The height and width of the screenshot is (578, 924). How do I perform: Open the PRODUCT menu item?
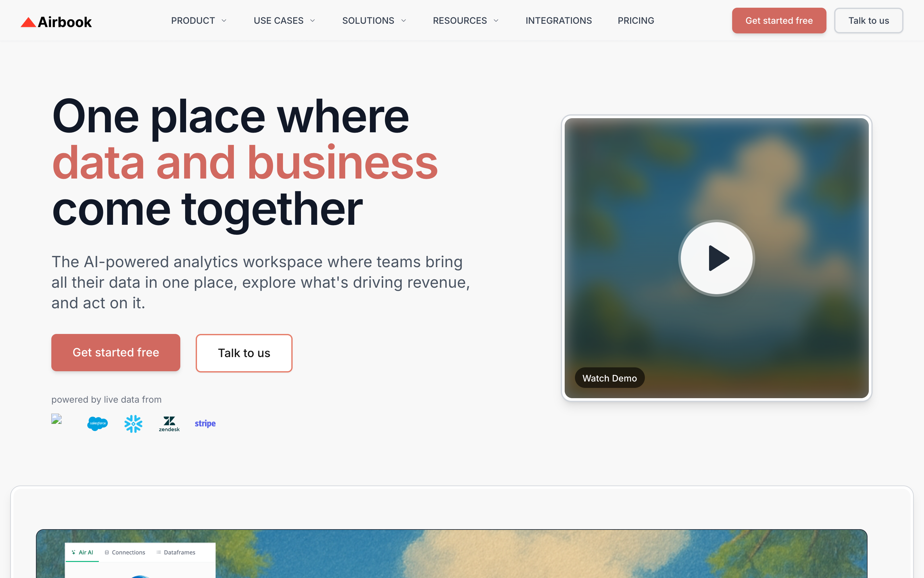click(x=193, y=21)
